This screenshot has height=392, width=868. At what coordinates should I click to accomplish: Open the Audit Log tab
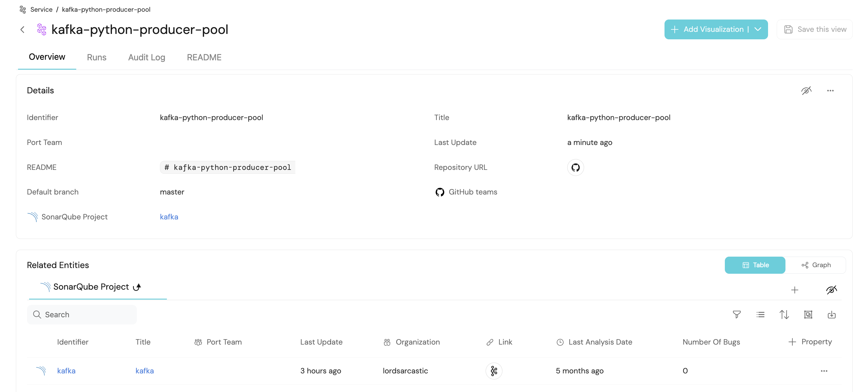(146, 57)
